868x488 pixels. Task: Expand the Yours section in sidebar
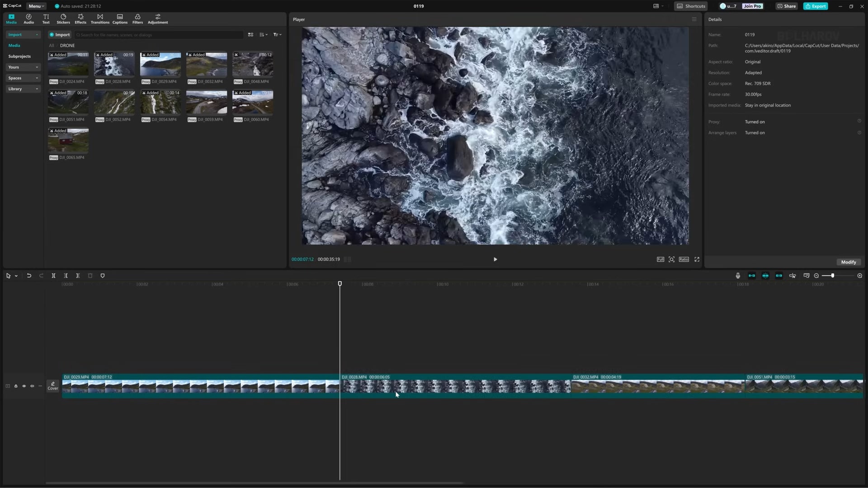[x=23, y=67]
